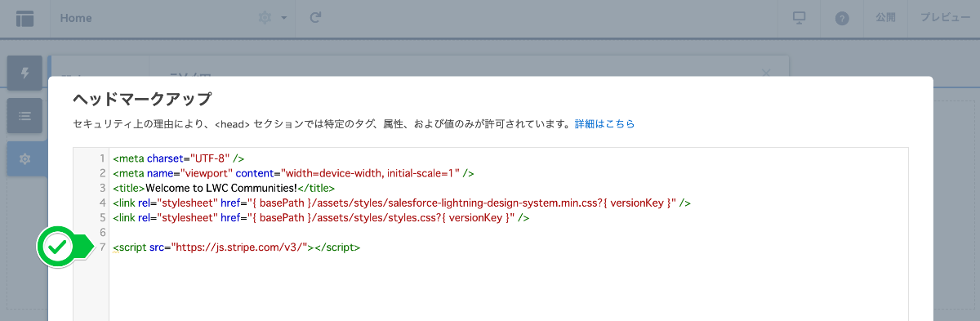Image resolution: width=980 pixels, height=321 pixels.
Task: Click the styles.css stylesheet link line
Action: tap(322, 217)
